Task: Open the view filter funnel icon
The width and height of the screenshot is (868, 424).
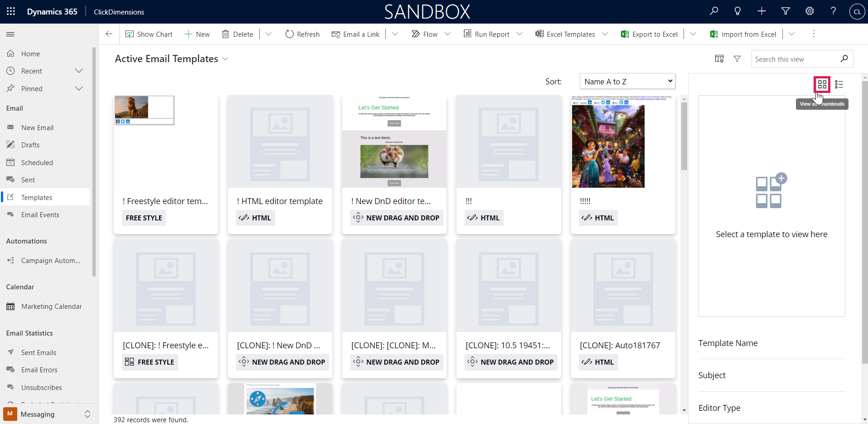Action: 737,59
